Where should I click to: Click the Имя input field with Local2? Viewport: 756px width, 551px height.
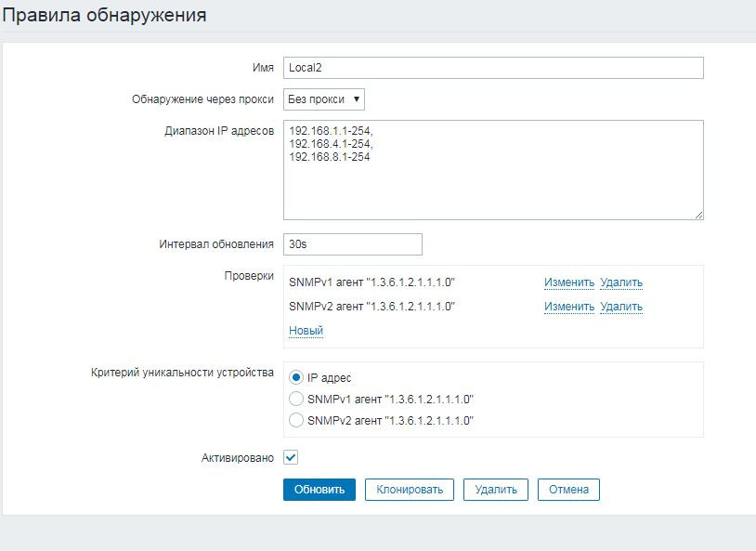(492, 68)
